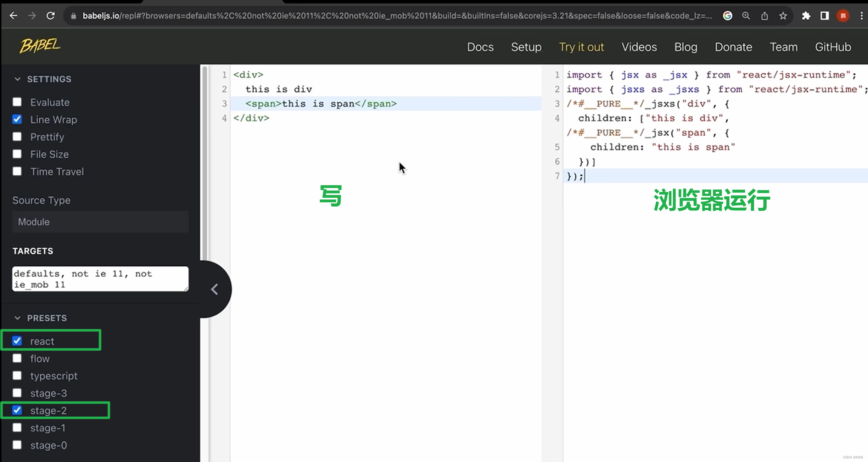Toggle the Prettify checkbox on
The image size is (868, 462).
[17, 137]
